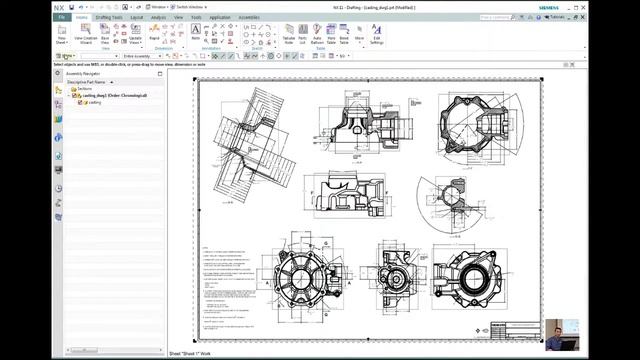Collapse the casting_dwg1 tree node
Image resolution: width=640 pixels, height=360 pixels.
click(69, 96)
